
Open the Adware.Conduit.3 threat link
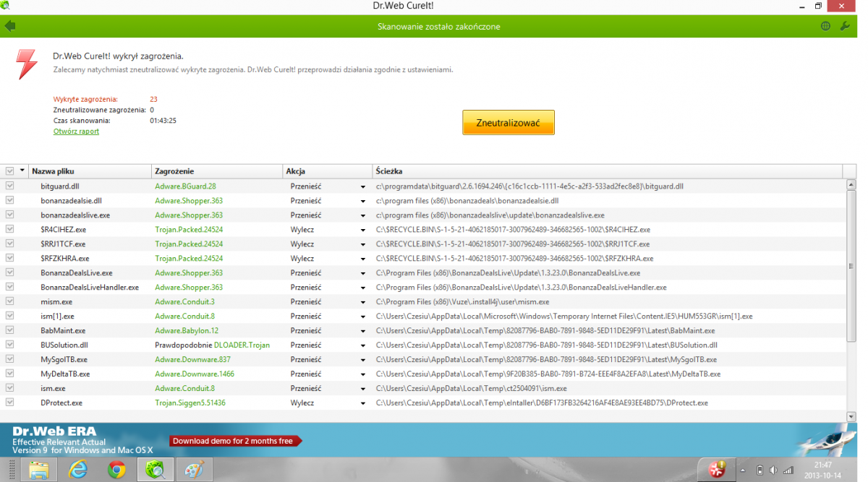[184, 301]
